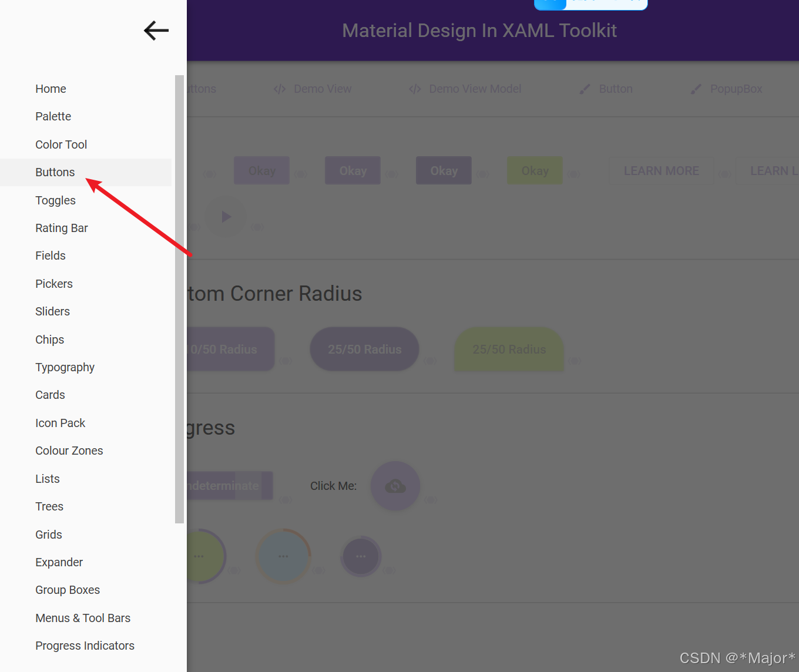Image resolution: width=799 pixels, height=672 pixels.
Task: Select Progress Indicators in the drawer
Action: 86,646
